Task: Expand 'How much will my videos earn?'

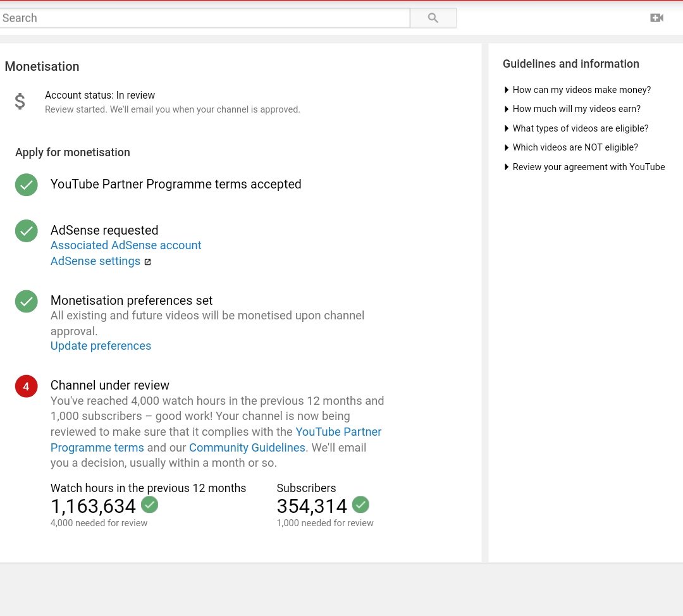Action: coord(572,109)
